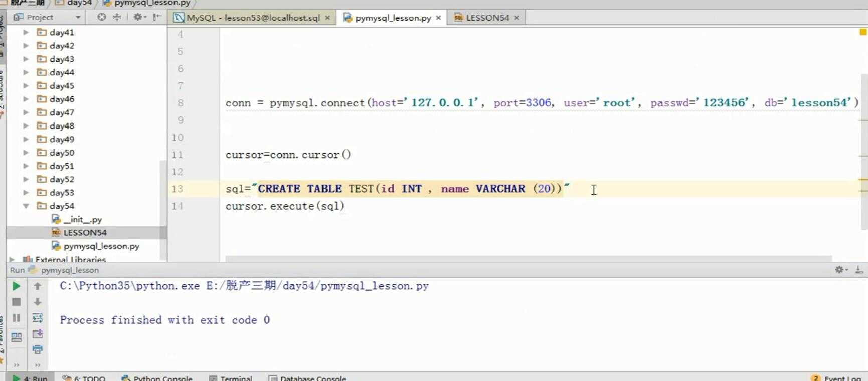Image resolution: width=868 pixels, height=381 pixels.
Task: Close the LESSON54 tab
Action: click(x=516, y=18)
